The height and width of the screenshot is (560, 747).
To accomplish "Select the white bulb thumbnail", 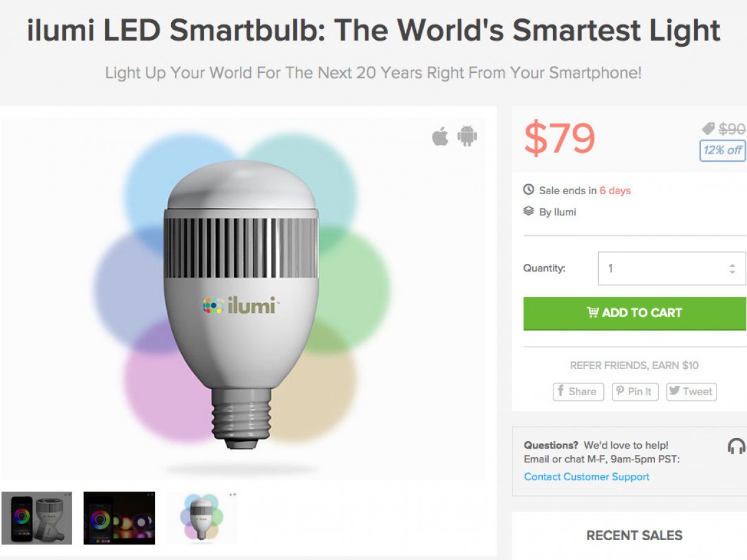I will pos(202,518).
